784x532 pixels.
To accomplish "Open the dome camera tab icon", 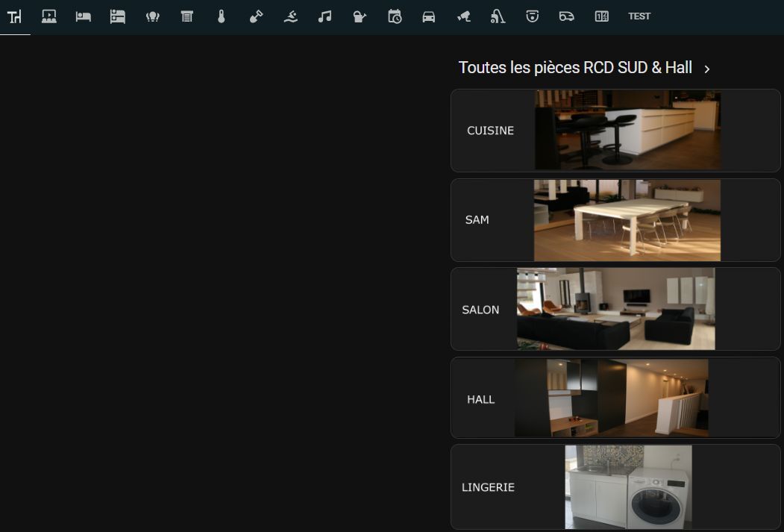I will click(x=533, y=16).
